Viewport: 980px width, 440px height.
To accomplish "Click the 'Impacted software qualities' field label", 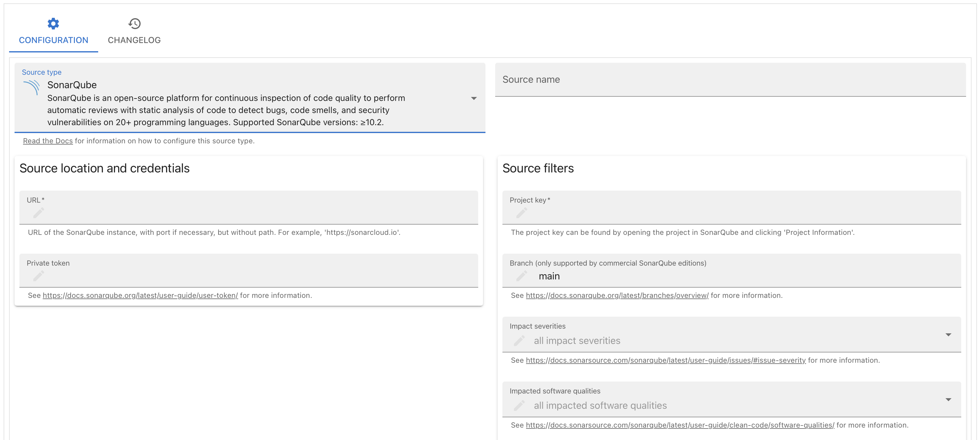I will 555,391.
